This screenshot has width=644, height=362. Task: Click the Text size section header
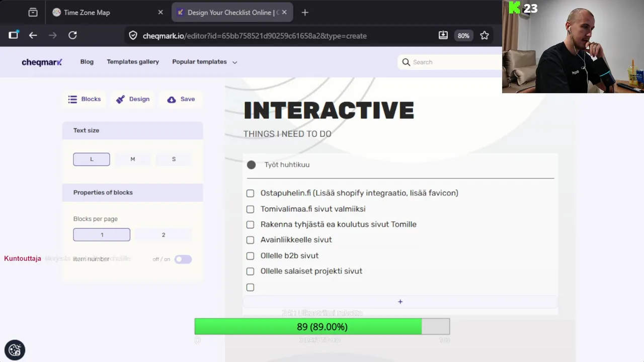[x=133, y=130]
